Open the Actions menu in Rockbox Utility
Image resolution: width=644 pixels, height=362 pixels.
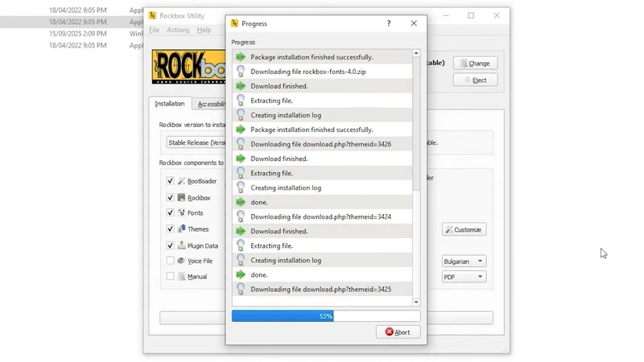(178, 30)
